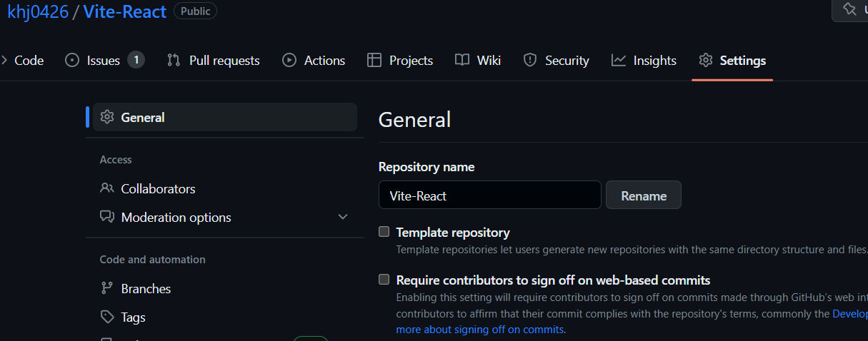The height and width of the screenshot is (341, 868).
Task: Select General in settings sidebar
Action: click(225, 117)
